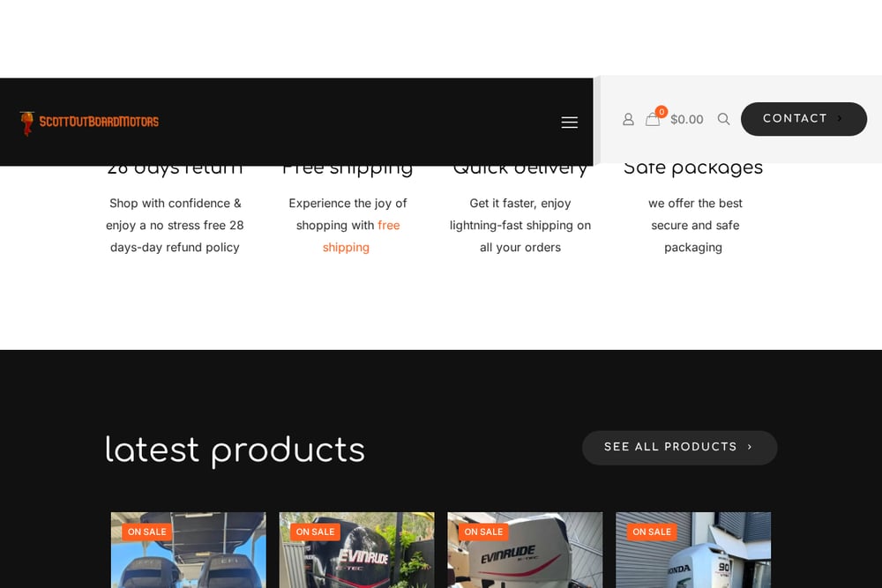Click ON SALE badge on first product
Screen dimensions: 882x588
(x=146, y=532)
